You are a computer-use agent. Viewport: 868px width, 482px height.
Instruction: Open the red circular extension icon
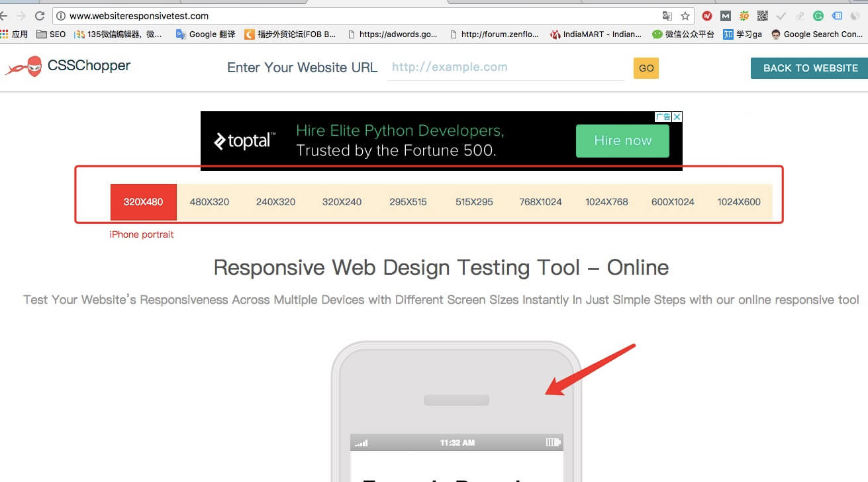(x=707, y=16)
